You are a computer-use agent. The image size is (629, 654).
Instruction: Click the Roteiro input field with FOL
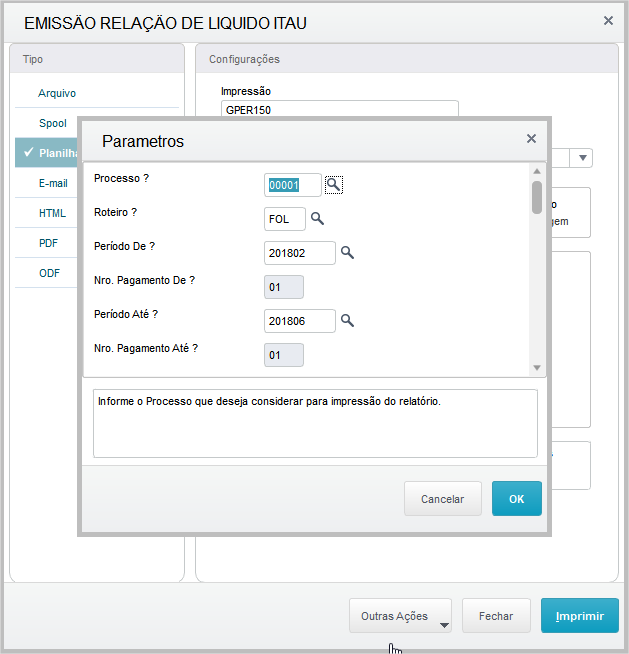click(285, 219)
